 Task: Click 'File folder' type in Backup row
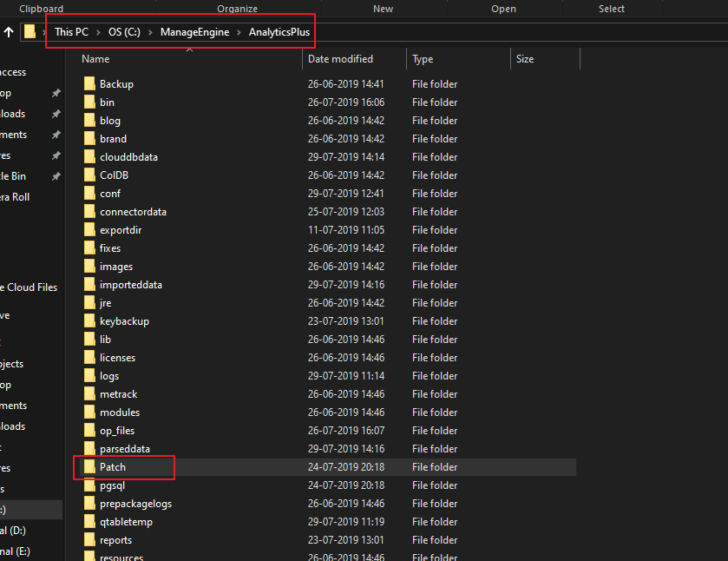(435, 84)
